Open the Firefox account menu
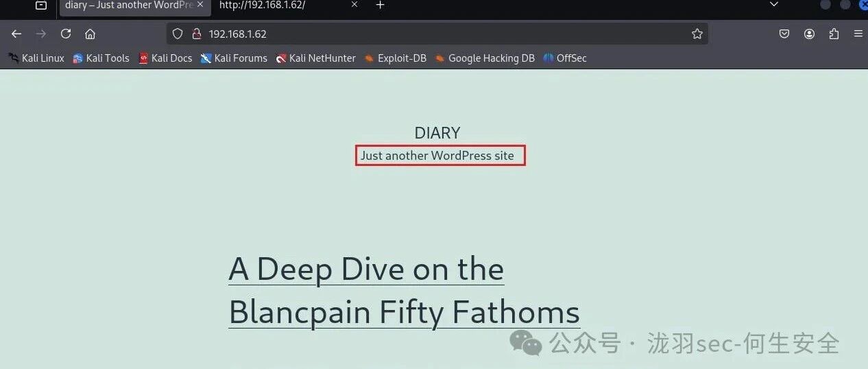The width and height of the screenshot is (868, 369). coord(809,34)
